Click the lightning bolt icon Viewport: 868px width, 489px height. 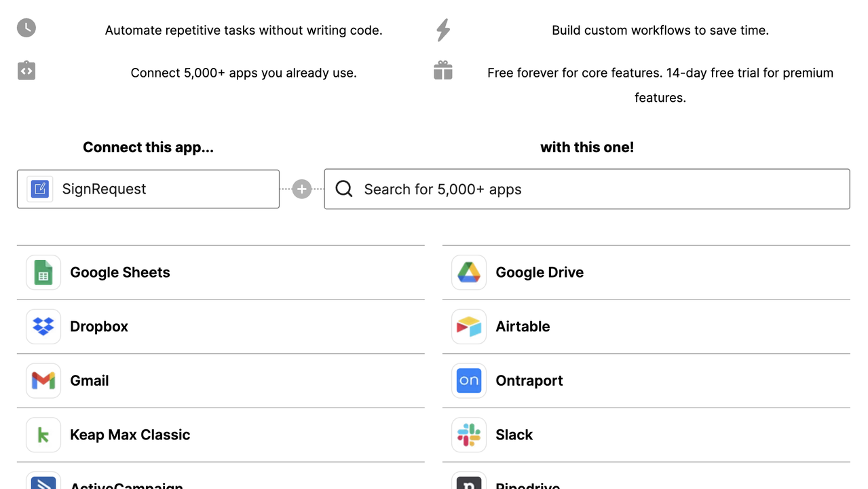442,29
